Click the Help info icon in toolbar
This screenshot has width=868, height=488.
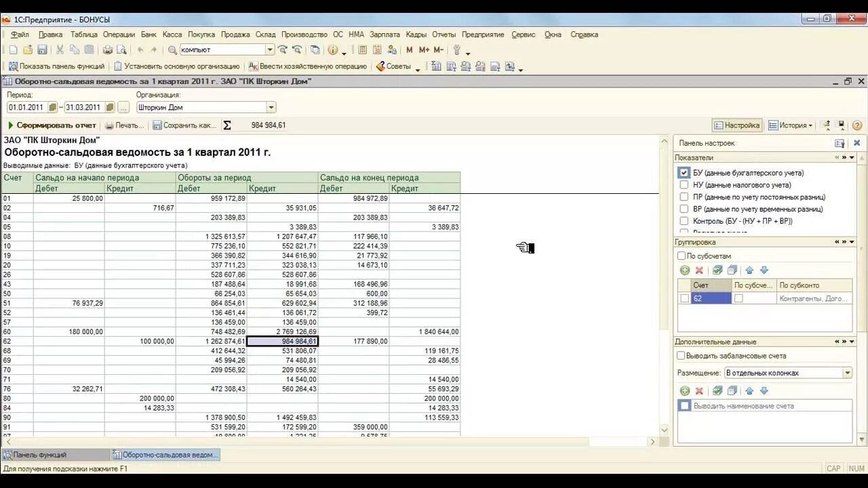tap(333, 49)
